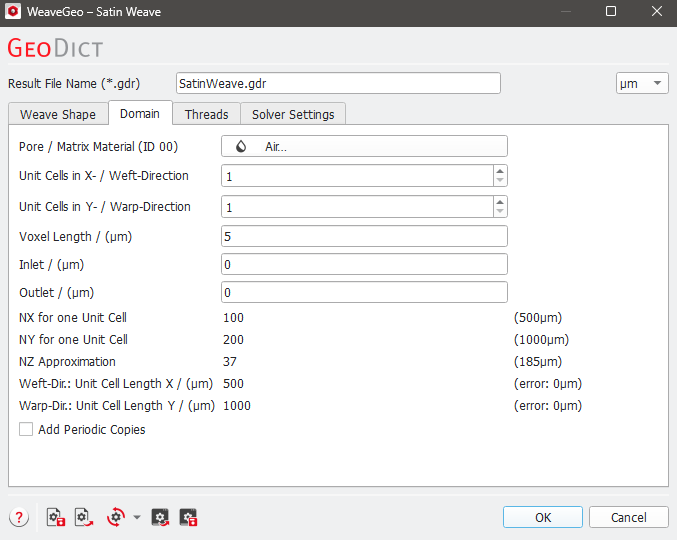Click the save settings file icon
677x540 pixels.
tap(56, 517)
